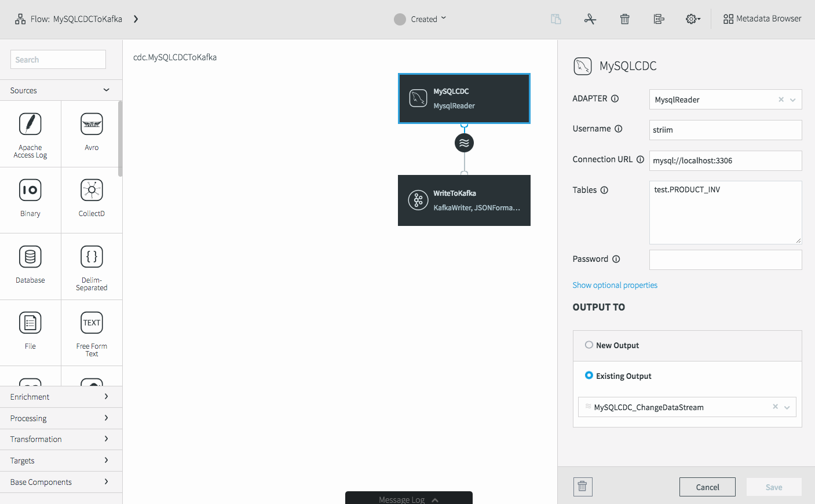Expand the Message Log panel
815x504 pixels.
[409, 498]
